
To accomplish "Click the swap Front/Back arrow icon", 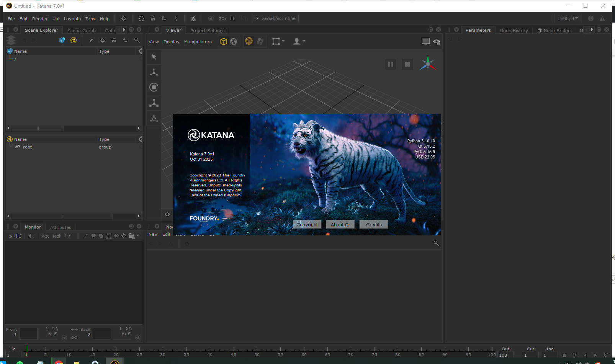I will click(74, 330).
